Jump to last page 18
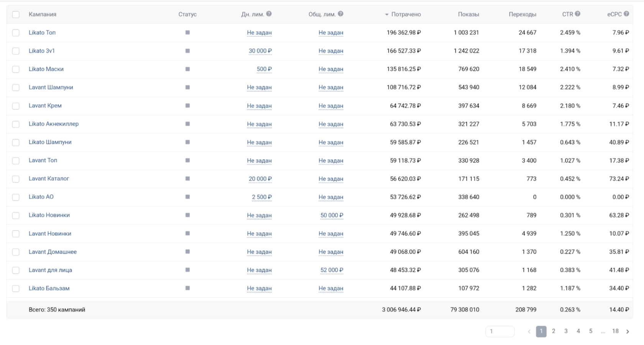644x345 pixels. (615, 331)
